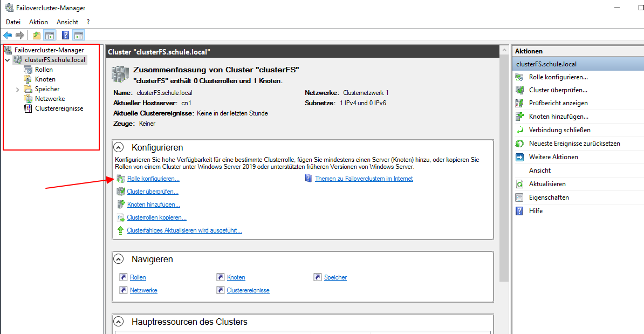Click the back navigation arrow icon
Image resolution: width=644 pixels, height=334 pixels.
(x=8, y=35)
